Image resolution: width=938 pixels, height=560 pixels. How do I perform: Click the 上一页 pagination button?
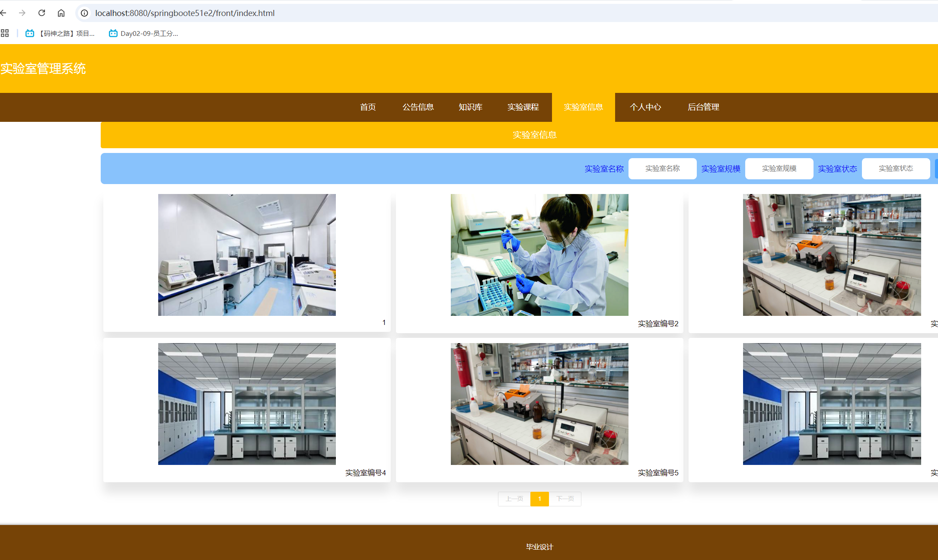tap(514, 499)
